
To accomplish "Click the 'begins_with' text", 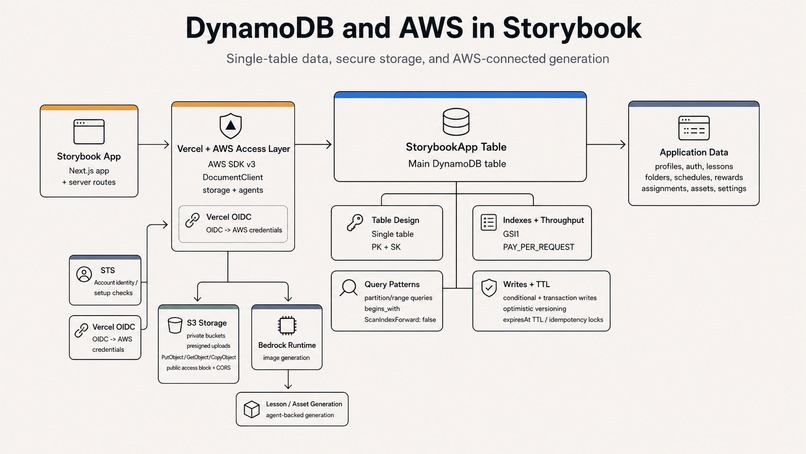I will click(x=382, y=309).
